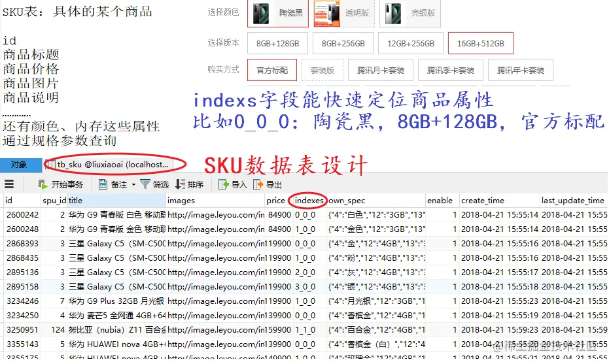
Task: Select the id cell 2868393
Action: pos(22,244)
